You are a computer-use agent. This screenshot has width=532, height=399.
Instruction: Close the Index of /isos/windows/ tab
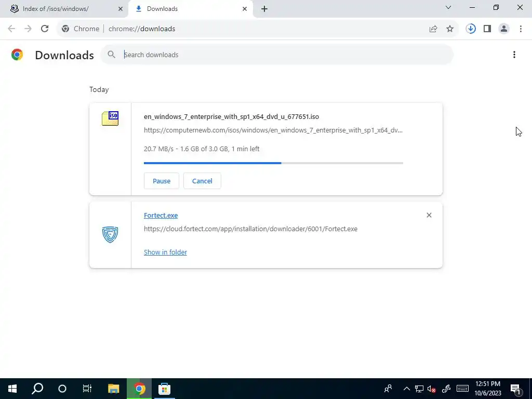121,9
